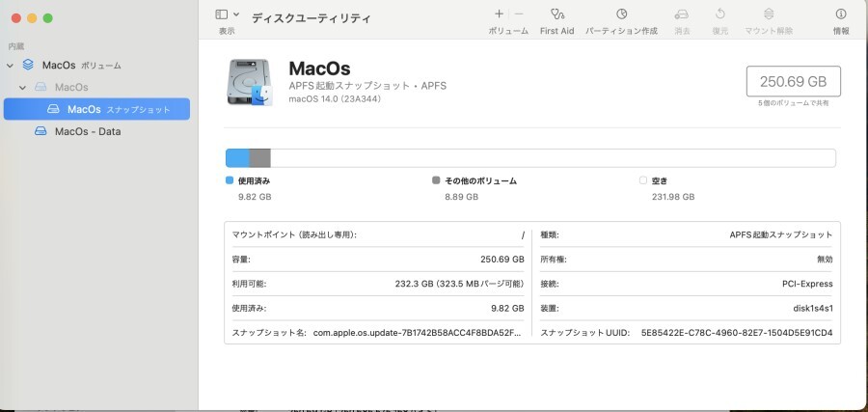The width and height of the screenshot is (868, 412).
Task: Close the Disk Utility window (red button)
Action: coord(16,18)
